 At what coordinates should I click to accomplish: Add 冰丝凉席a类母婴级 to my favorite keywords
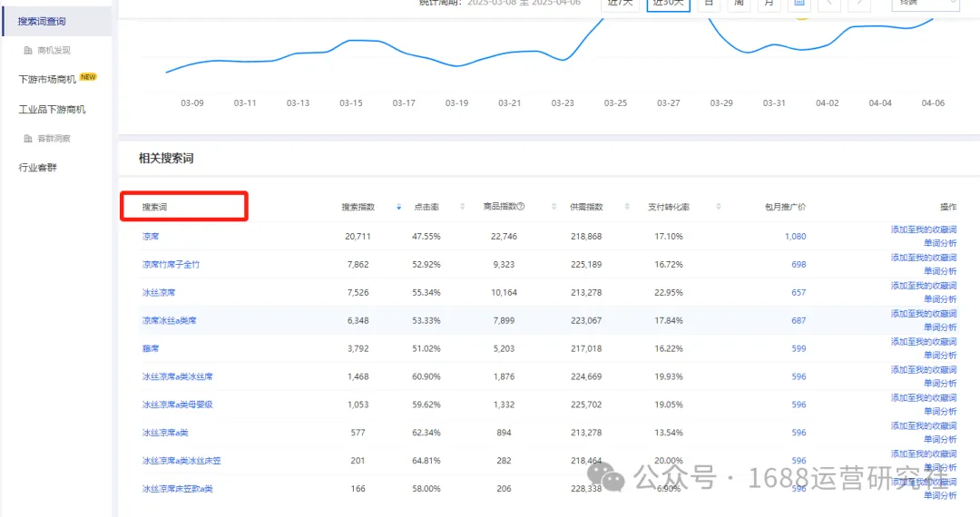pyautogui.click(x=924, y=398)
